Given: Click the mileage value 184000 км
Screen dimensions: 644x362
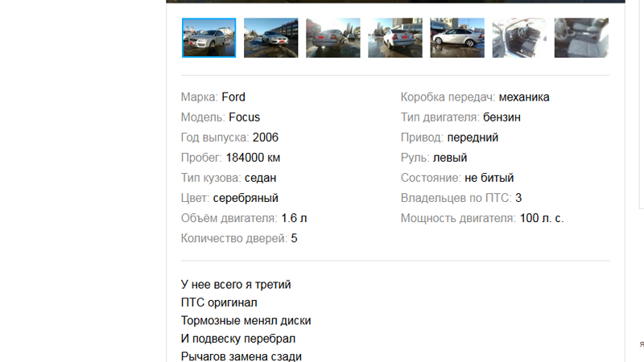Looking at the screenshot, I should (x=253, y=158).
